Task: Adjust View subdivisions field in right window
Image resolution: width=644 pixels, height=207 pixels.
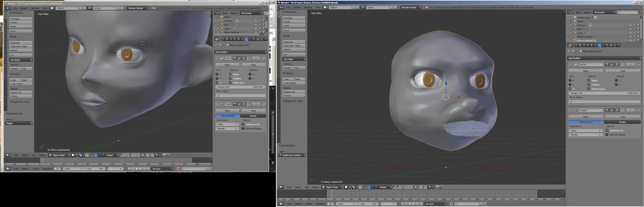Action: 586,130
